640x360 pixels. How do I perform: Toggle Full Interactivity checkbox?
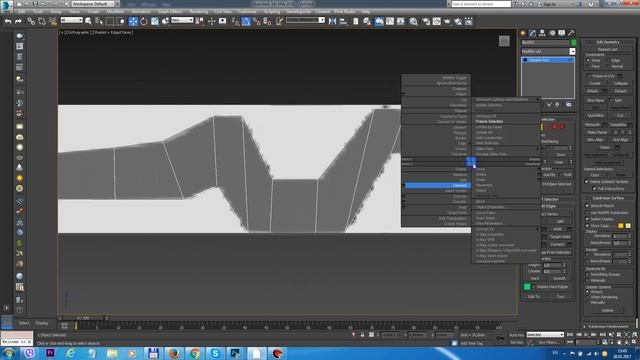click(594, 189)
